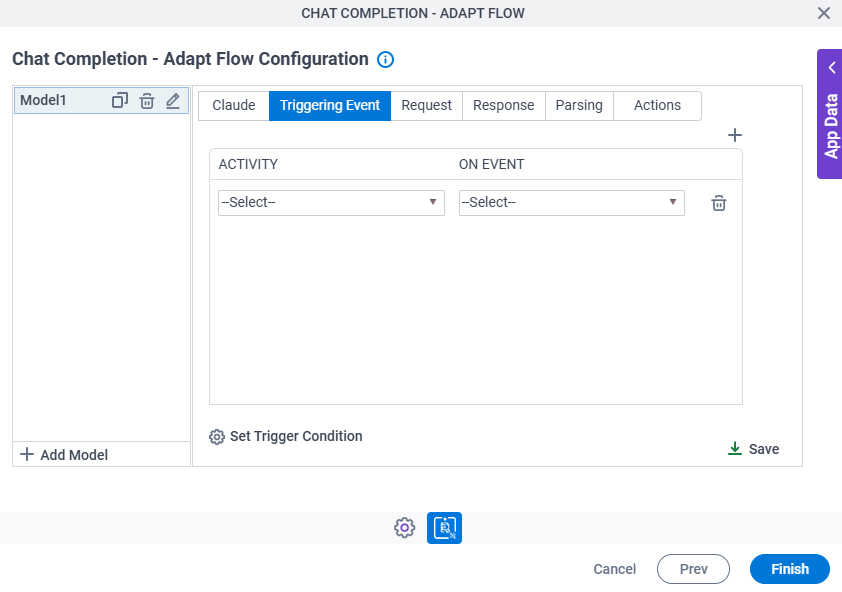Viewport: 842px width, 592px height.
Task: Edit the Model1 name with the pencil icon
Action: (x=173, y=100)
